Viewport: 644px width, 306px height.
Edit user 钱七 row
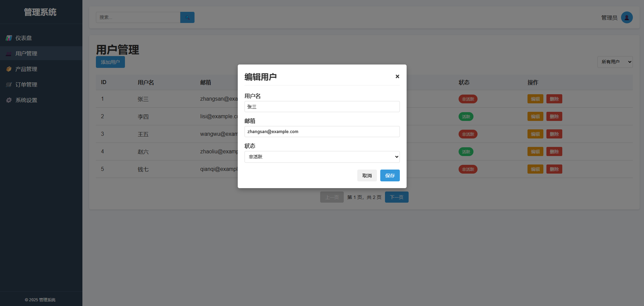coord(535,169)
